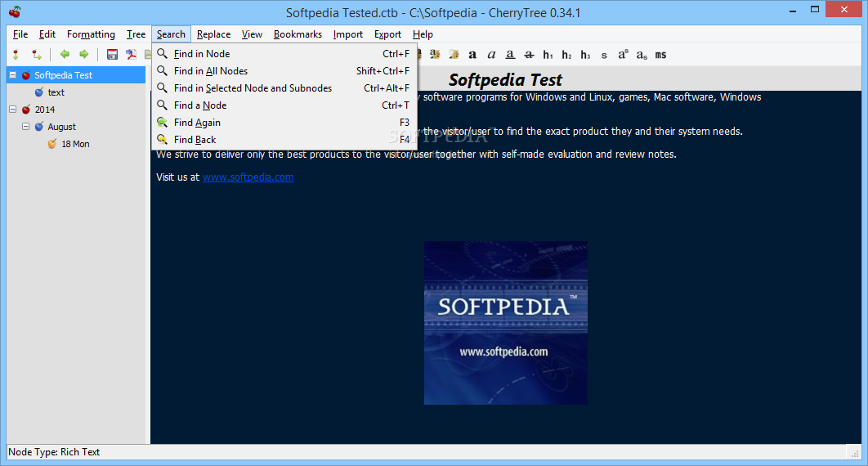Choose Find a Node
The width and height of the screenshot is (868, 466).
(x=284, y=105)
